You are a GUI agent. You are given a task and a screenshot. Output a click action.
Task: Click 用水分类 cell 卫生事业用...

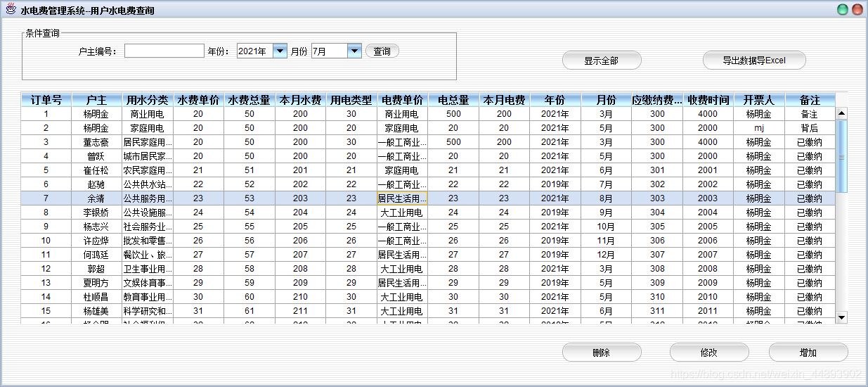coord(148,269)
